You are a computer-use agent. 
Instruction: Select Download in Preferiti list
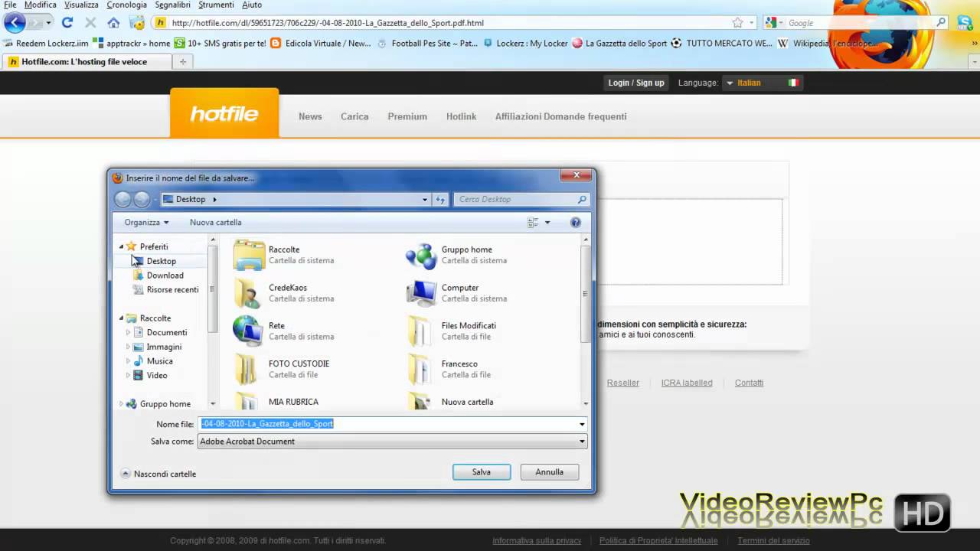[165, 275]
